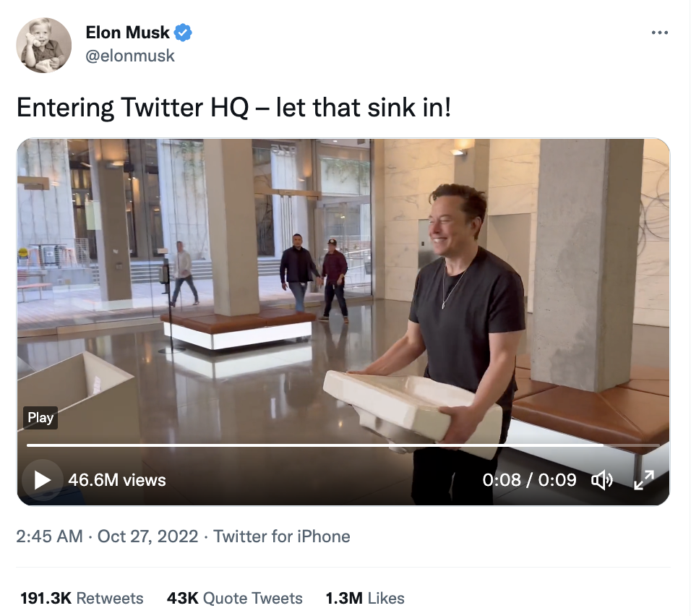691x616 pixels.
Task: Click the 0:08 / 0:09 time display
Action: tap(529, 480)
